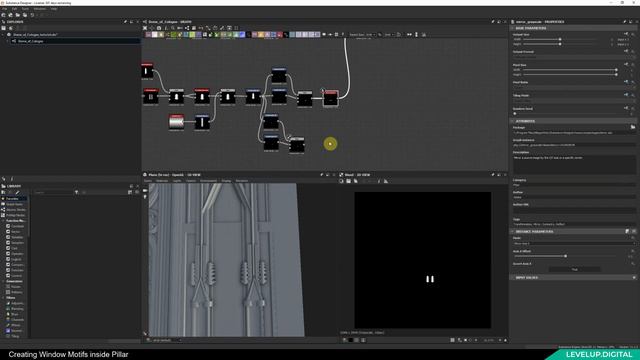The height and width of the screenshot is (360, 640).
Task: Collapse the Instance Parameters section
Action: (513, 231)
